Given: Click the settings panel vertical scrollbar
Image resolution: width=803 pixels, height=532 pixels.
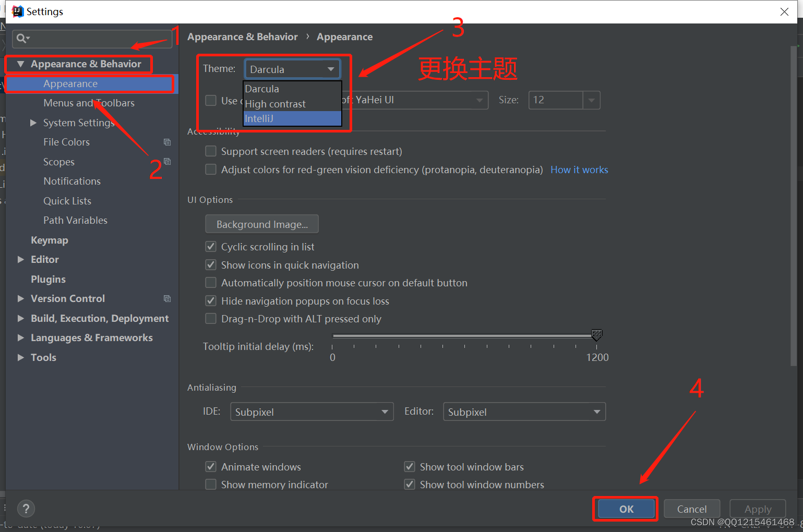Looking at the screenshot, I should tap(794, 206).
